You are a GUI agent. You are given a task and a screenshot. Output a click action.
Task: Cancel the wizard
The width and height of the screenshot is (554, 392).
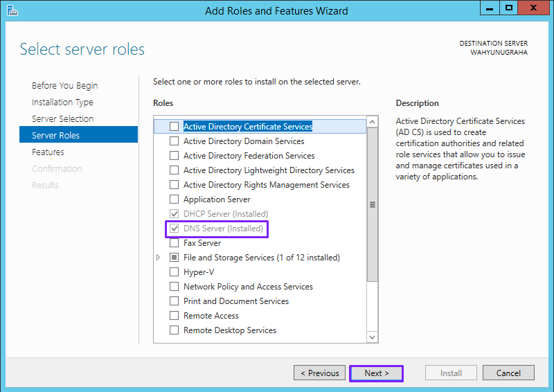click(508, 373)
